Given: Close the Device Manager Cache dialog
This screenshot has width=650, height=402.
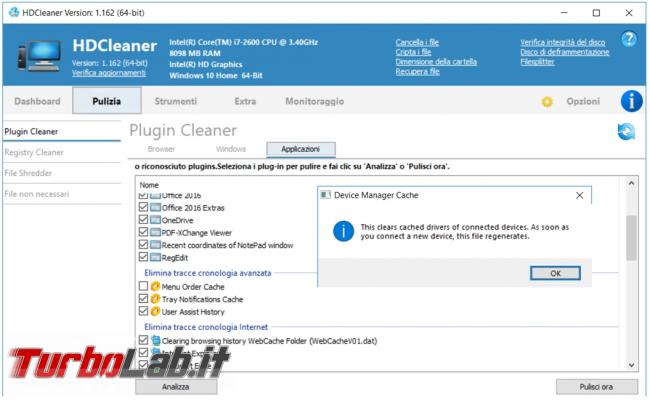Looking at the screenshot, I should (x=580, y=195).
